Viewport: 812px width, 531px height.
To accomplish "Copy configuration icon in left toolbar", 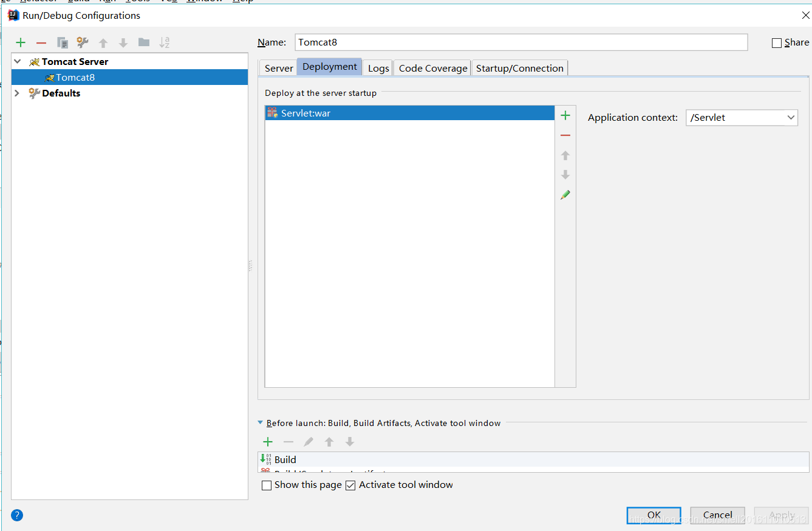I will pos(62,42).
